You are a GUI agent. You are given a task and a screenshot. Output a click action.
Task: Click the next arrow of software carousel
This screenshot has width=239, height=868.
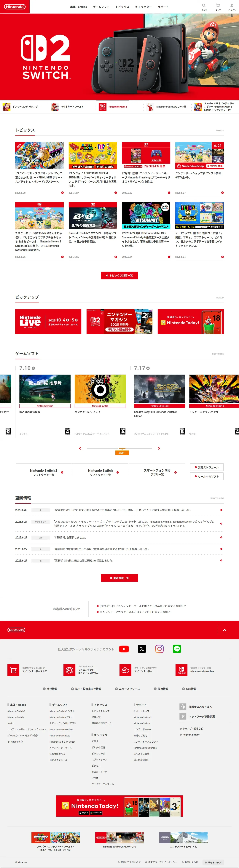[x=159, y=448]
